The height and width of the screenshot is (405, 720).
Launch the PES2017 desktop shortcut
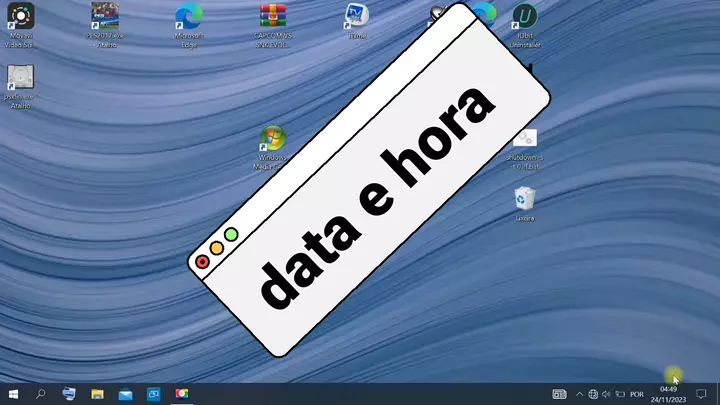click(105, 16)
